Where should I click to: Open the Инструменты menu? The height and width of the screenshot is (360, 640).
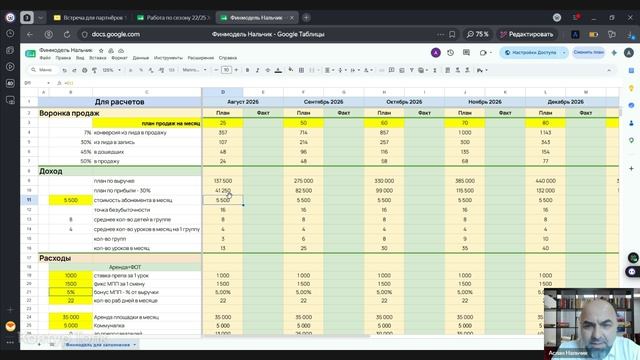[168, 58]
